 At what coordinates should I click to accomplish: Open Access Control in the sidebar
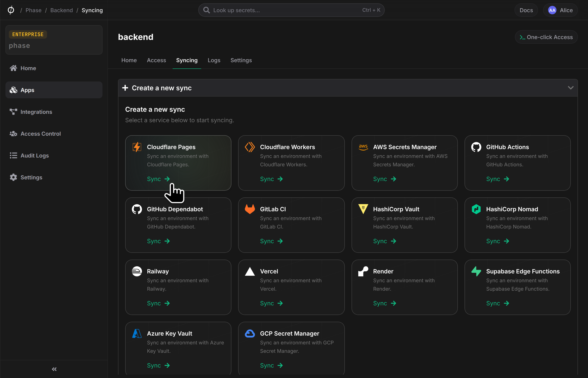[x=54, y=134]
